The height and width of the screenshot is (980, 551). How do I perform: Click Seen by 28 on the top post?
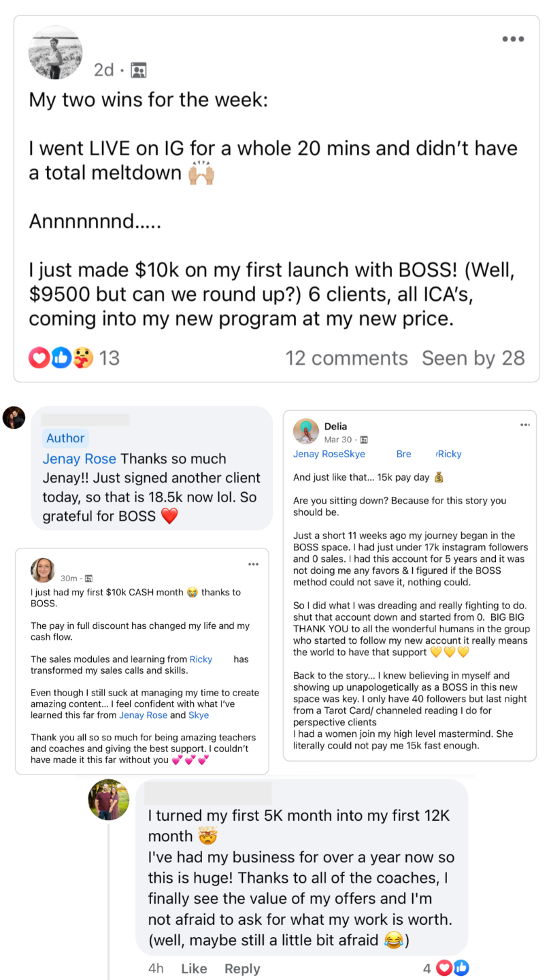click(x=473, y=358)
